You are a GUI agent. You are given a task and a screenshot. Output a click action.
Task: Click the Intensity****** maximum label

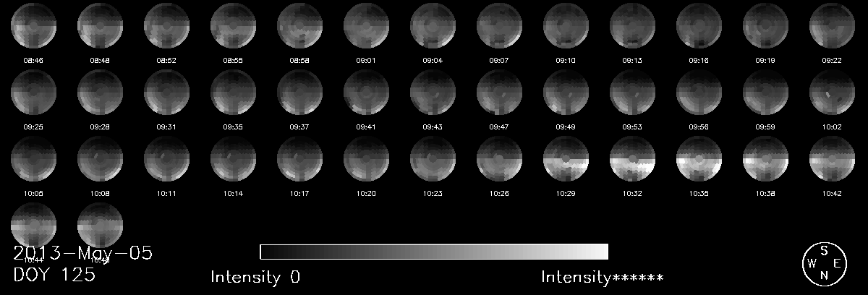tap(603, 277)
